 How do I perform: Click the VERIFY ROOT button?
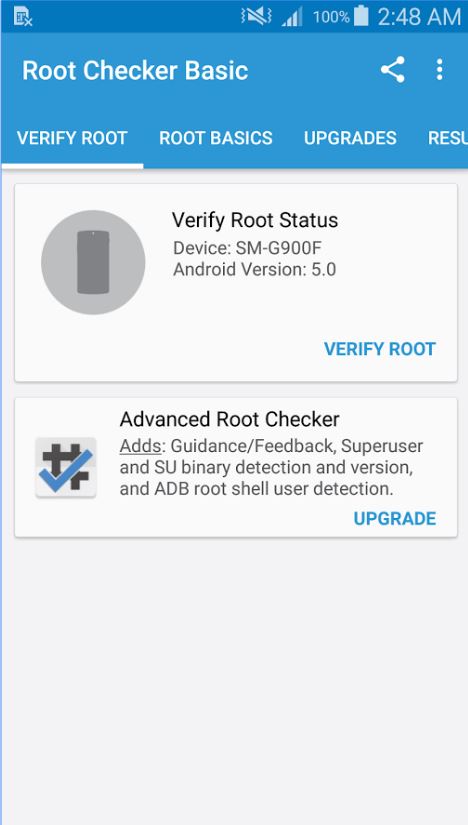tap(380, 349)
